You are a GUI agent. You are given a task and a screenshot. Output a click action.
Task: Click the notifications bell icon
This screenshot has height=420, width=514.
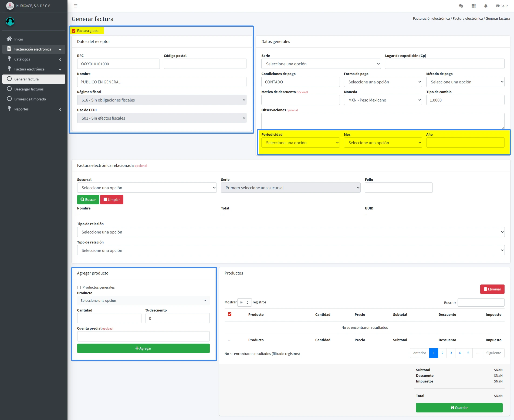coord(486,6)
